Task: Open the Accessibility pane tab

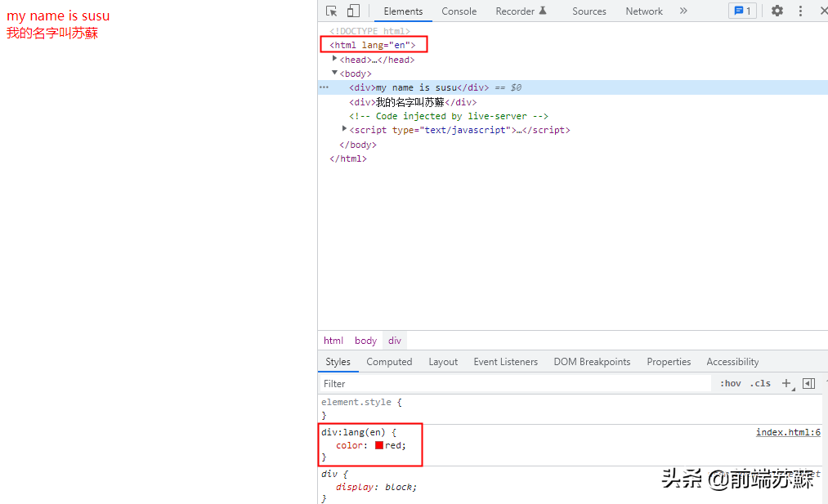Action: (x=732, y=362)
